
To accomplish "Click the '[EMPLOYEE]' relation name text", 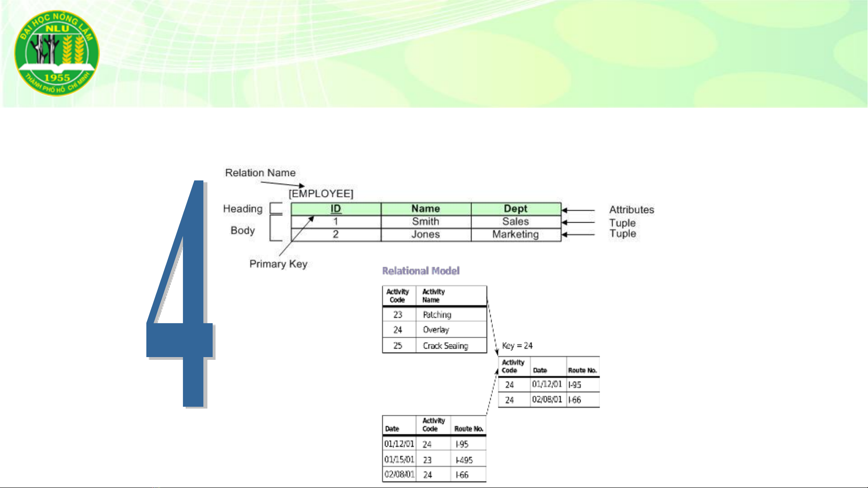I will click(x=321, y=194).
